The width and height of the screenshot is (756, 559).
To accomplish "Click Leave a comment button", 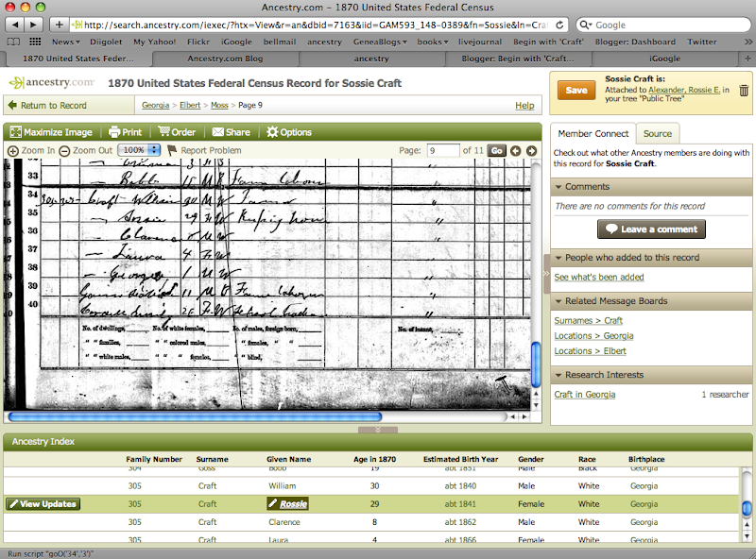I will 651,229.
